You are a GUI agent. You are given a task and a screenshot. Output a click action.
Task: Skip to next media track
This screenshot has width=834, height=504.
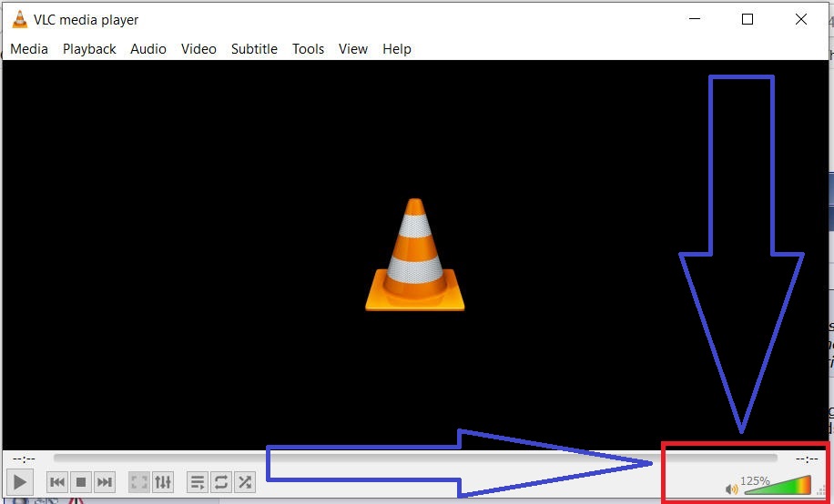pyautogui.click(x=105, y=482)
